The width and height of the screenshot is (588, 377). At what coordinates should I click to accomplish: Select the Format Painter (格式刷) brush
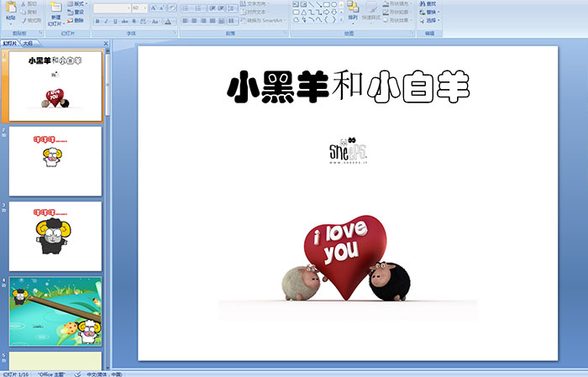pos(32,21)
